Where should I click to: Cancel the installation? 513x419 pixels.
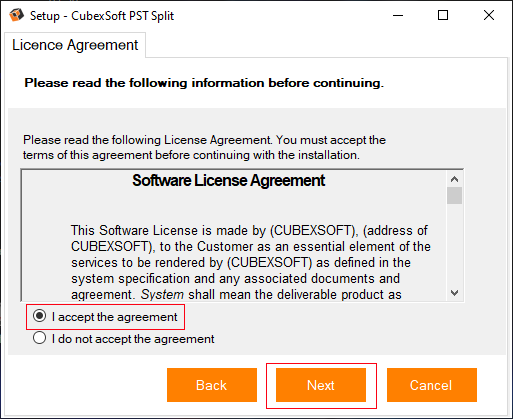click(x=432, y=385)
